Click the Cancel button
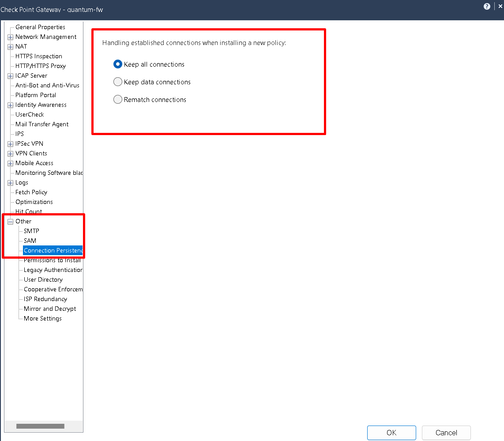 [446, 433]
